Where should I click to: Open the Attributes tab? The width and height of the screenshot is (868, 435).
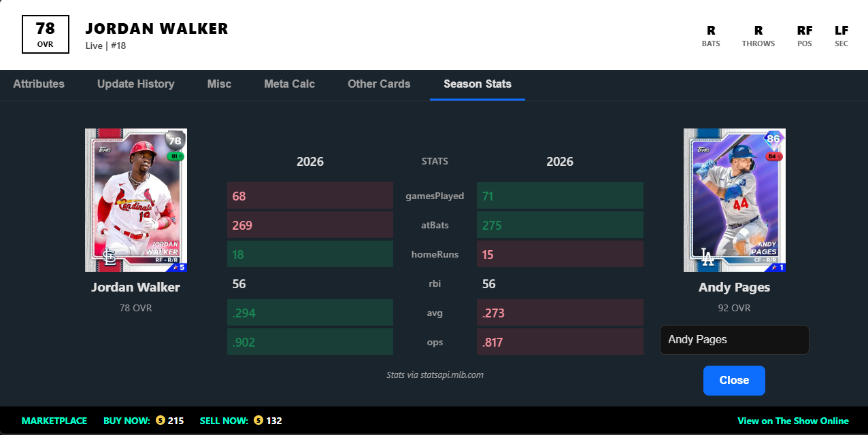coord(39,84)
